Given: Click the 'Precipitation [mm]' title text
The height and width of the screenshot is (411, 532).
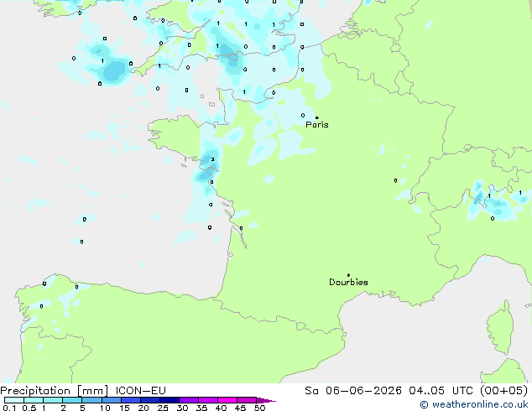Looking at the screenshot, I should 55,391.
